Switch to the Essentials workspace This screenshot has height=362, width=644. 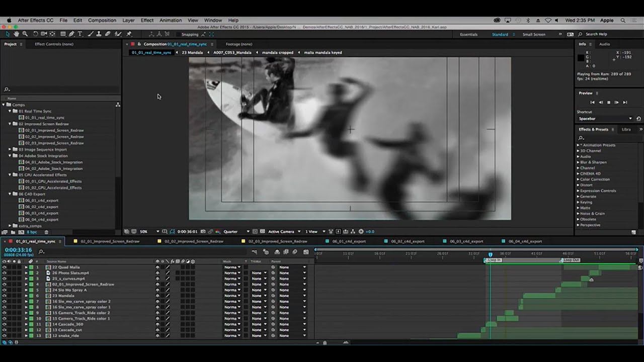click(x=468, y=34)
